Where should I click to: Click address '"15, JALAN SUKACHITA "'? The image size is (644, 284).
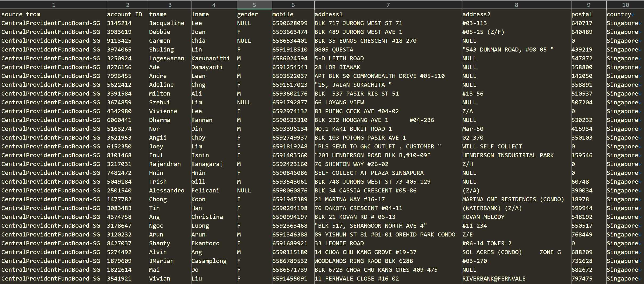point(353,85)
